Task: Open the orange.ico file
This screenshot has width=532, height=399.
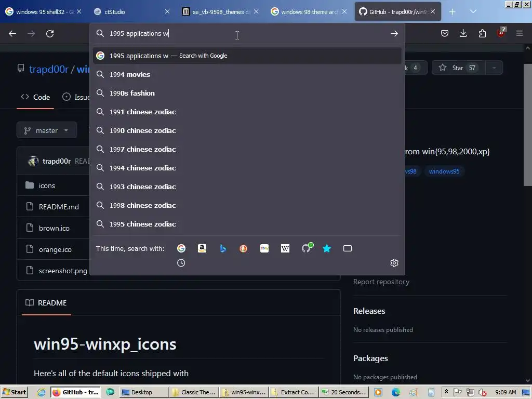Action: point(55,249)
